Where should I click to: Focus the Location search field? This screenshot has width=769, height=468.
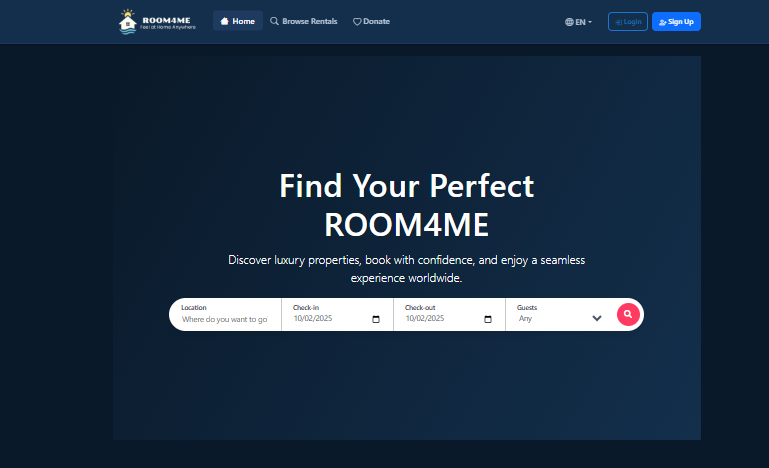point(225,320)
